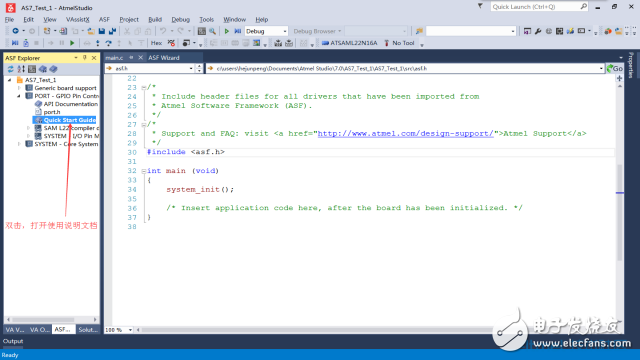Collapse the comment block at line 23
Image resolution: width=640 pixels, height=360 pixels.
pyautogui.click(x=144, y=87)
